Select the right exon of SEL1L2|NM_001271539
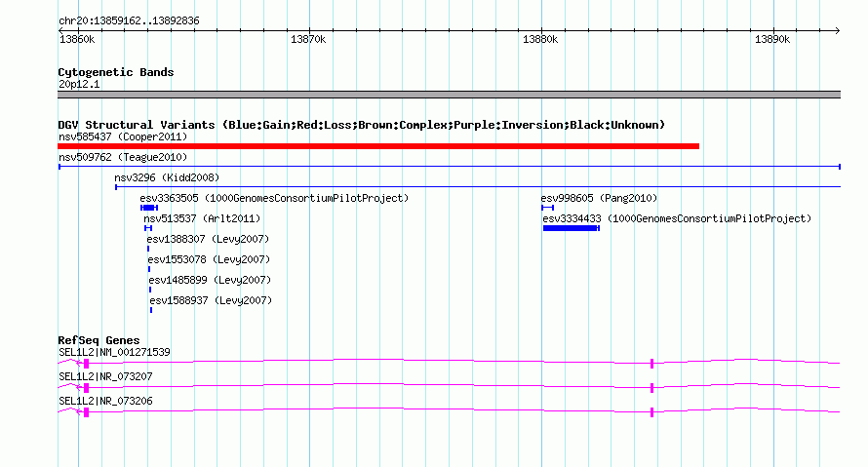Image resolution: width=868 pixels, height=467 pixels. click(652, 364)
